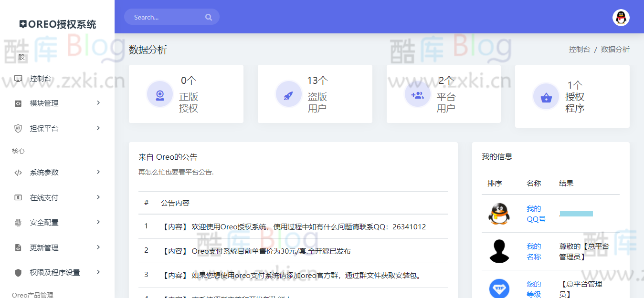
Task: Click inside the Search input field
Action: [x=167, y=17]
